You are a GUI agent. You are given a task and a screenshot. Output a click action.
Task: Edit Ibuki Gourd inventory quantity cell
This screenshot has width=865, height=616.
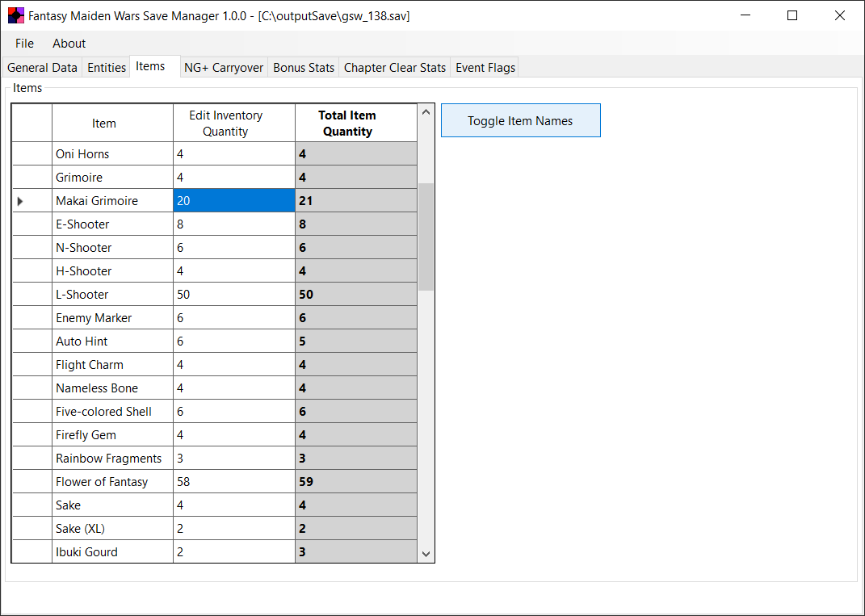pos(234,551)
